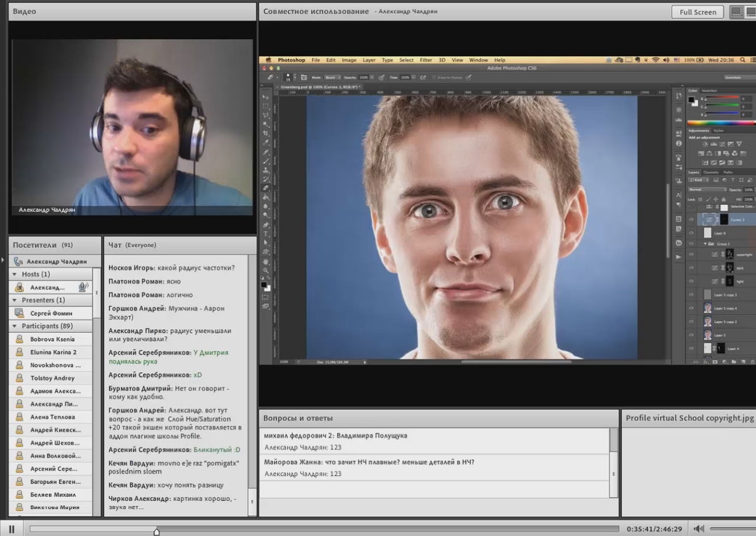The width and height of the screenshot is (756, 536).
Task: Hide the dark layer
Action: tap(691, 267)
